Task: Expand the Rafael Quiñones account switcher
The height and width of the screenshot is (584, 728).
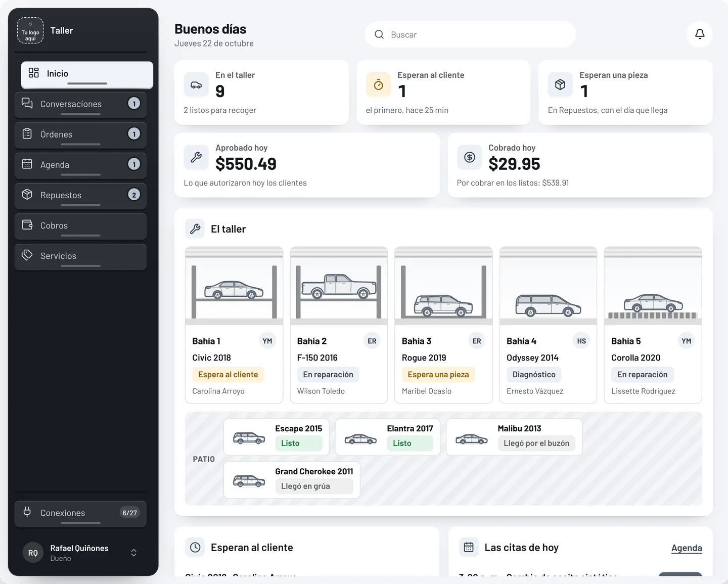Action: pos(133,553)
